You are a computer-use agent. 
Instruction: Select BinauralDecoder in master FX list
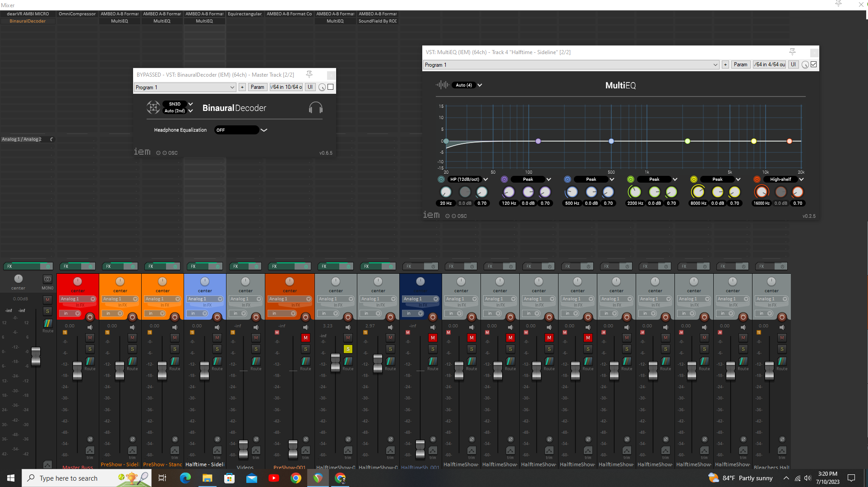[28, 21]
